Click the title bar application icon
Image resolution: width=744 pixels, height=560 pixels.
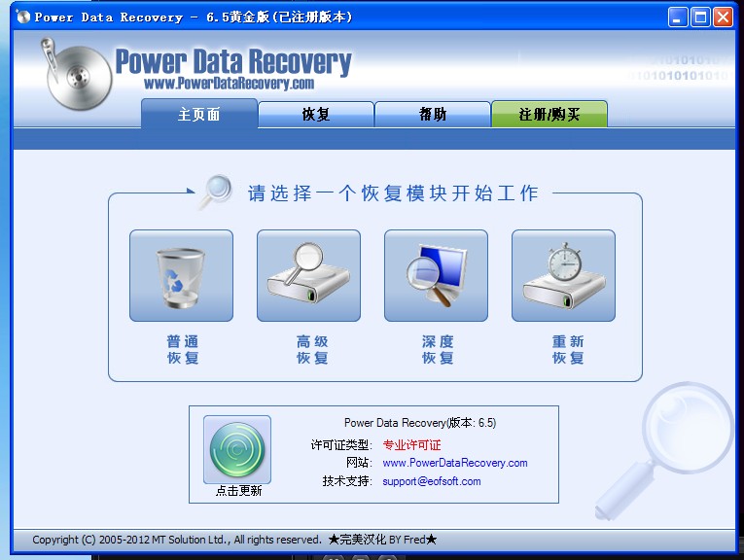pyautogui.click(x=22, y=17)
